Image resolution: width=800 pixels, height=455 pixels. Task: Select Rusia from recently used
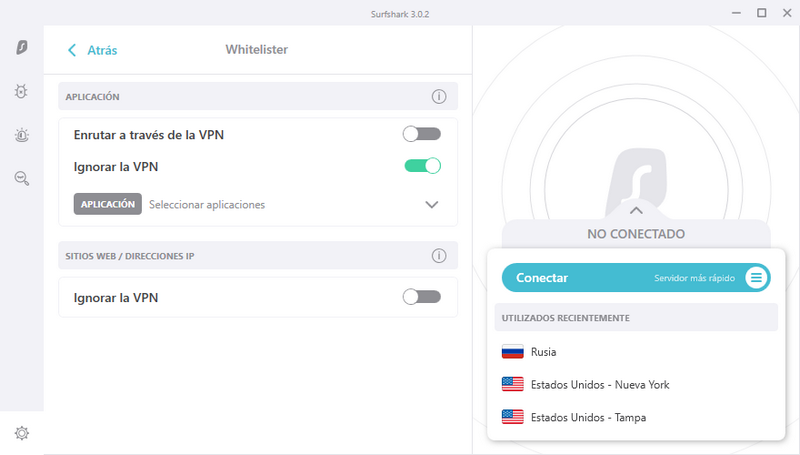(636, 352)
